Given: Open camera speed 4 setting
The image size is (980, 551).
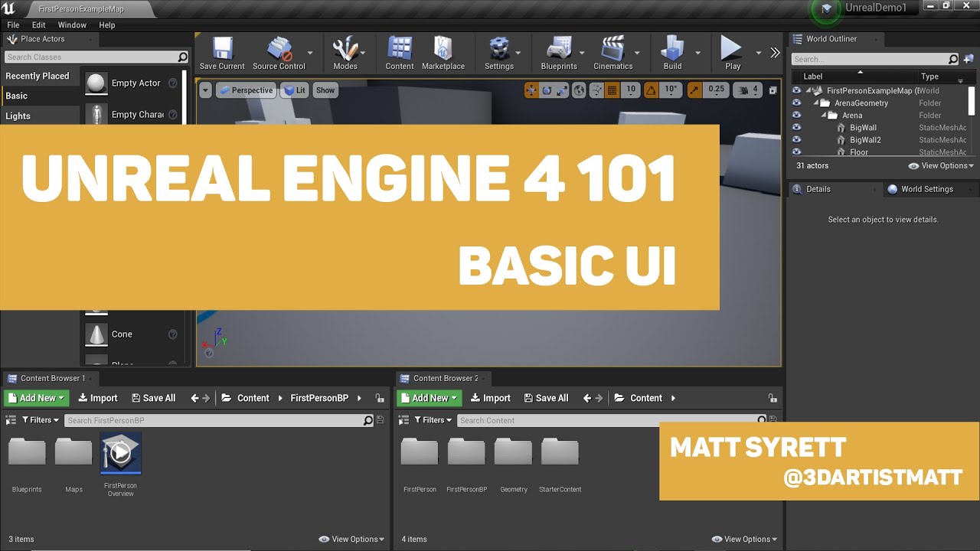Looking at the screenshot, I should pos(747,90).
